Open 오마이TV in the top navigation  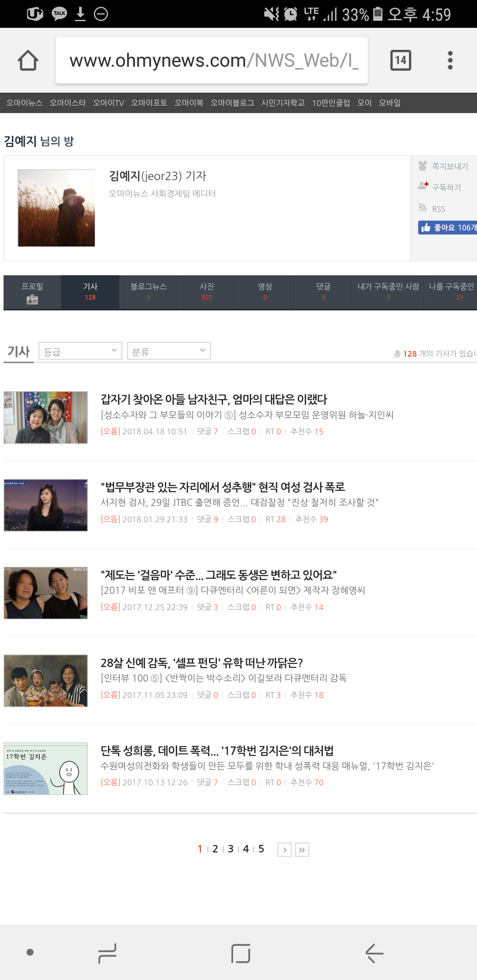(x=108, y=103)
